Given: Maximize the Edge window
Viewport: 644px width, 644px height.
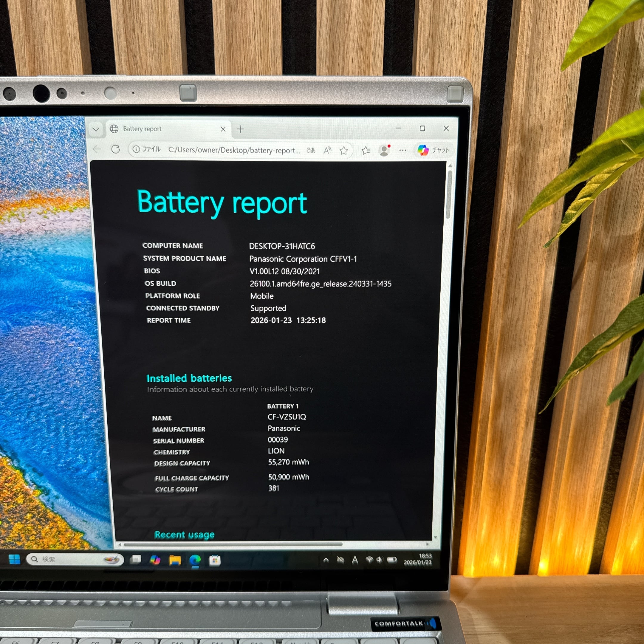Looking at the screenshot, I should pos(422,128).
